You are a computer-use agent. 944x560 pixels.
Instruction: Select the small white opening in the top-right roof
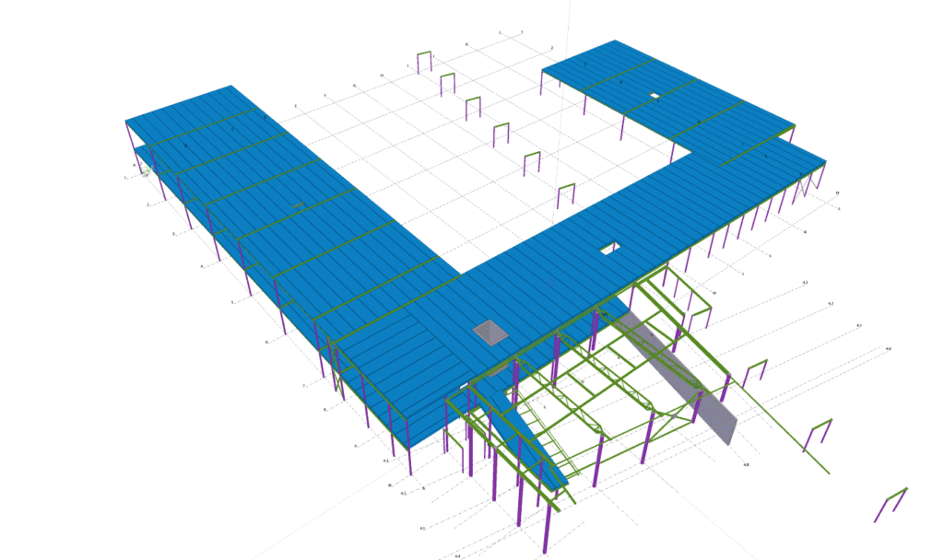click(654, 95)
